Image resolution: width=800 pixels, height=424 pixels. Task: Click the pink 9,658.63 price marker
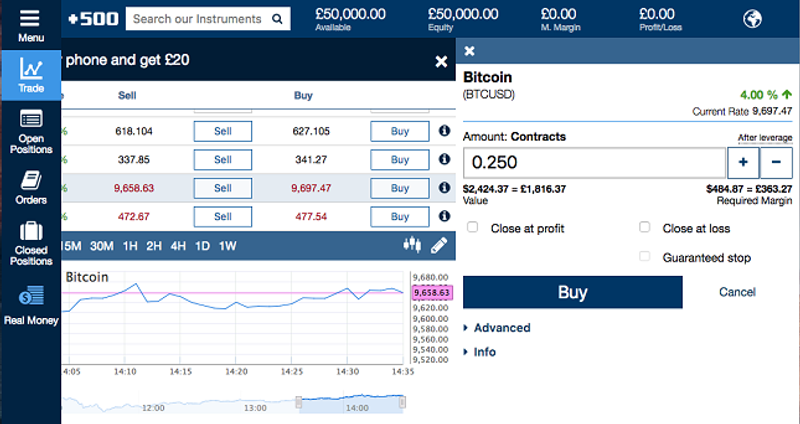(x=432, y=292)
